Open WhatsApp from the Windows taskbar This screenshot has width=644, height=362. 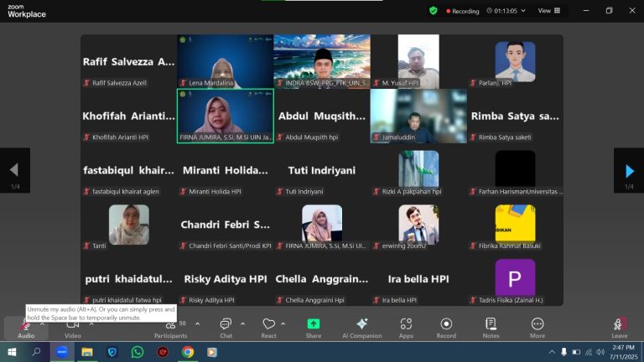[x=138, y=352]
